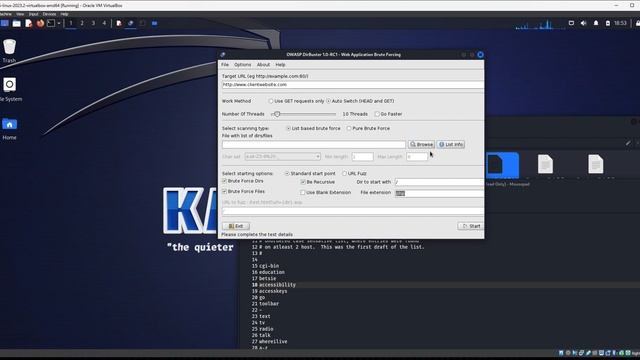Open the file manager panel launcher
The width and height of the screenshot is (640, 360).
pos(16,23)
